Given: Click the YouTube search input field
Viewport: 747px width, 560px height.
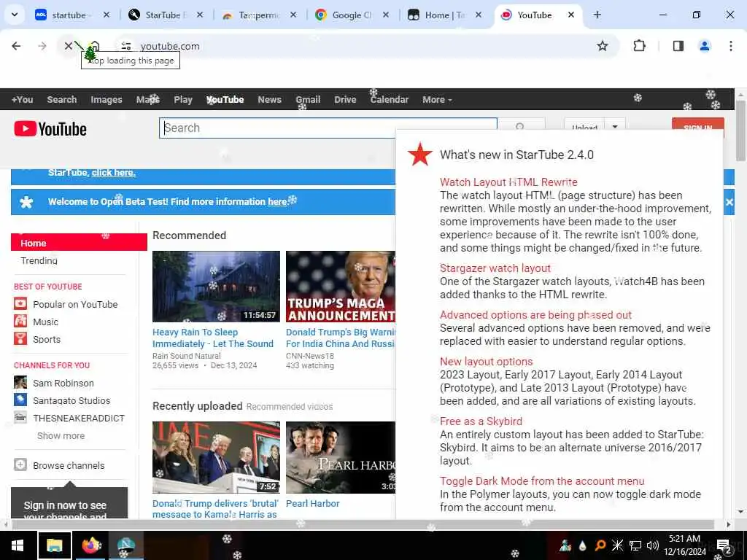Looking at the screenshot, I should [328, 128].
